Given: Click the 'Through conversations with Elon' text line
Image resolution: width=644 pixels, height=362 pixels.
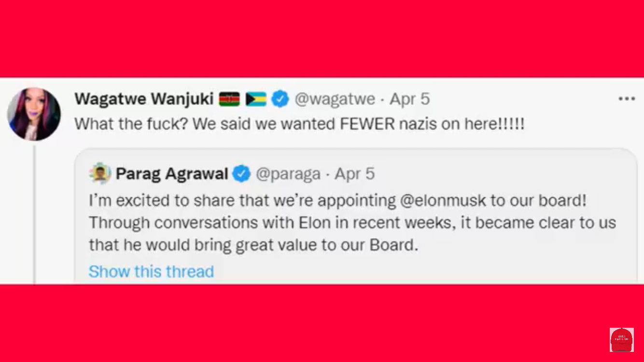Looking at the screenshot, I should [x=352, y=223].
